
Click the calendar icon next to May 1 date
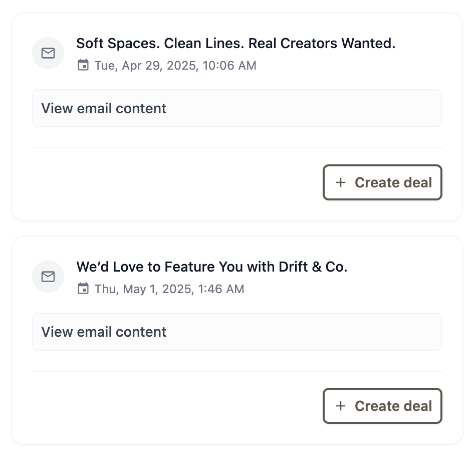pyautogui.click(x=83, y=289)
